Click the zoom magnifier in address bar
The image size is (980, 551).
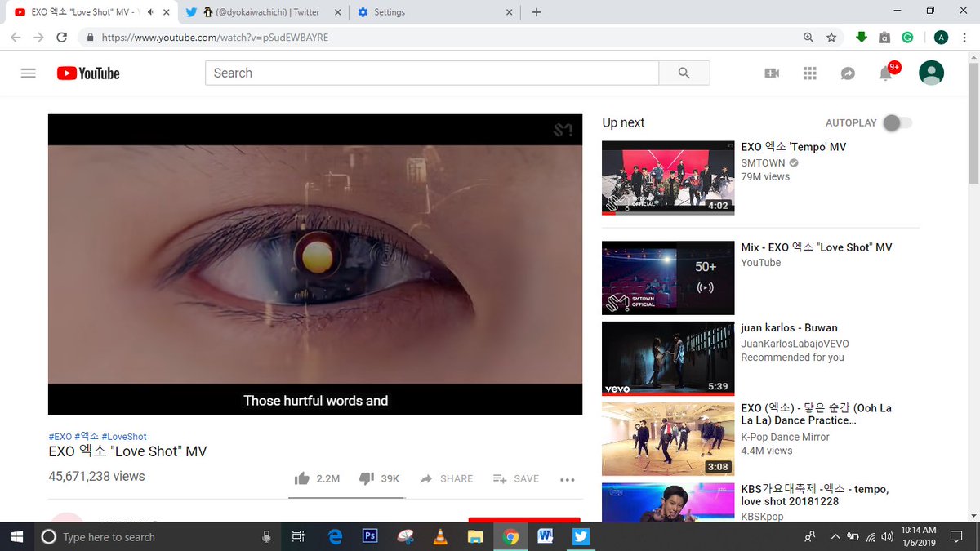tap(808, 38)
